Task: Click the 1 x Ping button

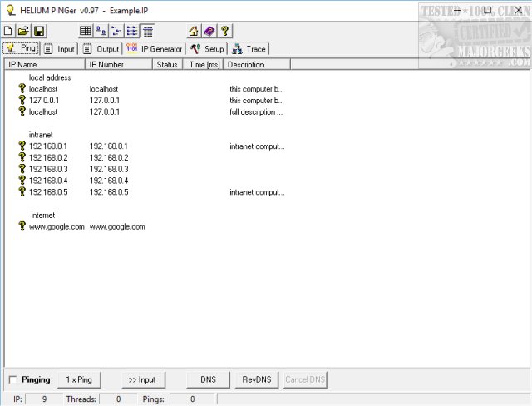Action: [79, 379]
